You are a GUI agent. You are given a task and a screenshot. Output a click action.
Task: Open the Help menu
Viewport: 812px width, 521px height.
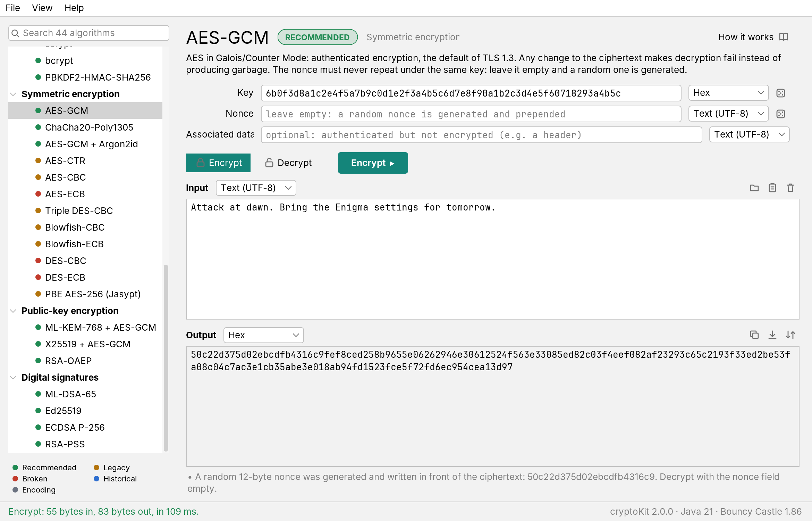[x=74, y=8]
